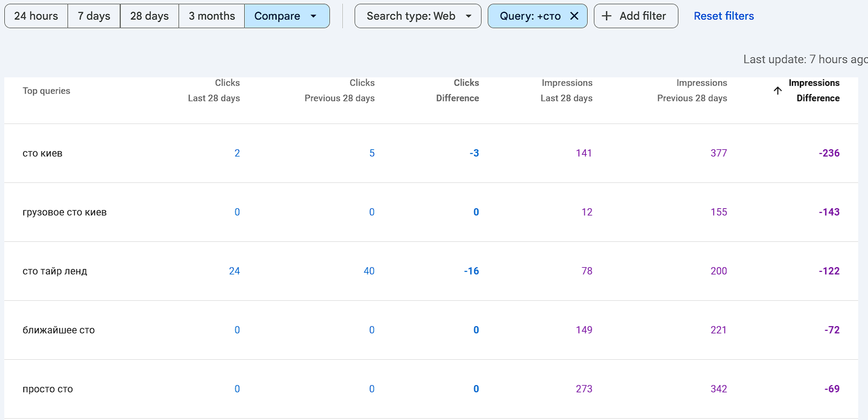Select the 3 months date range
This screenshot has width=868, height=420.
click(212, 16)
